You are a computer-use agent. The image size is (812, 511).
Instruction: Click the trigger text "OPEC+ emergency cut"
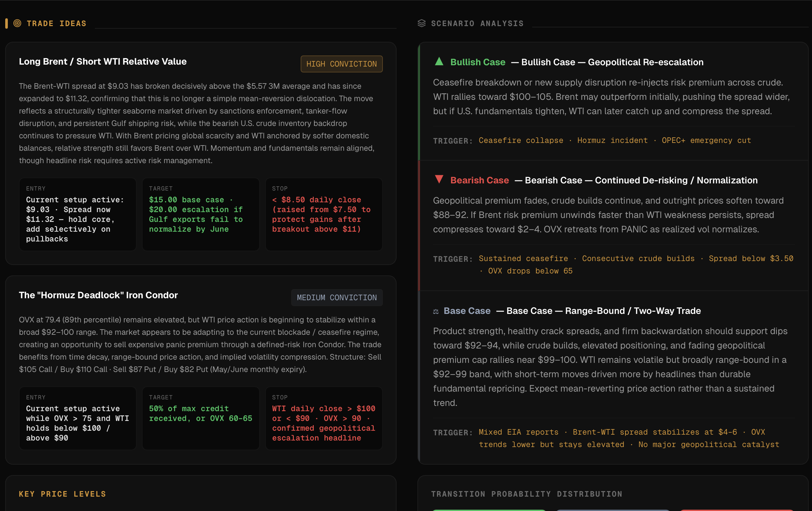tap(706, 140)
